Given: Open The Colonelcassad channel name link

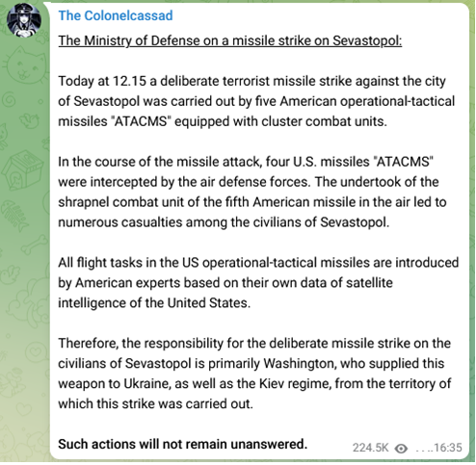Looking at the screenshot, I should (116, 15).
